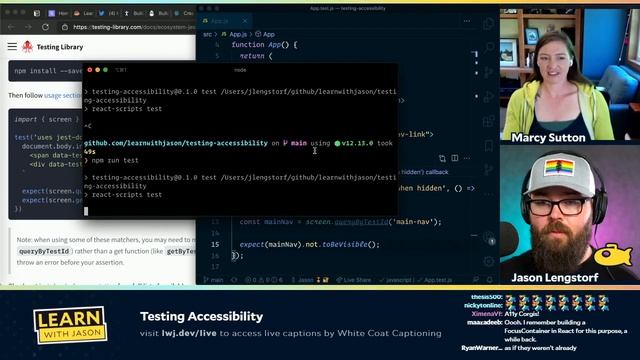Switch to the Twitter browser tab

pyautogui.click(x=108, y=13)
